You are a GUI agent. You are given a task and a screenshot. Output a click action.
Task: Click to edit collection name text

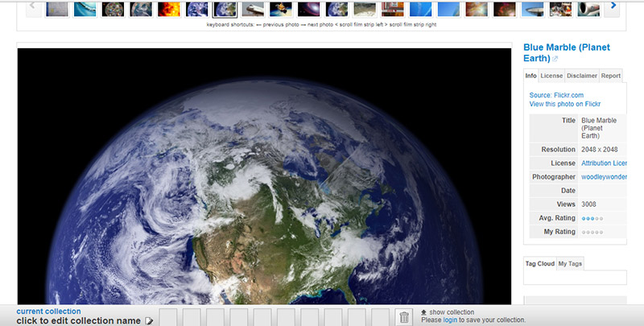coord(78,320)
